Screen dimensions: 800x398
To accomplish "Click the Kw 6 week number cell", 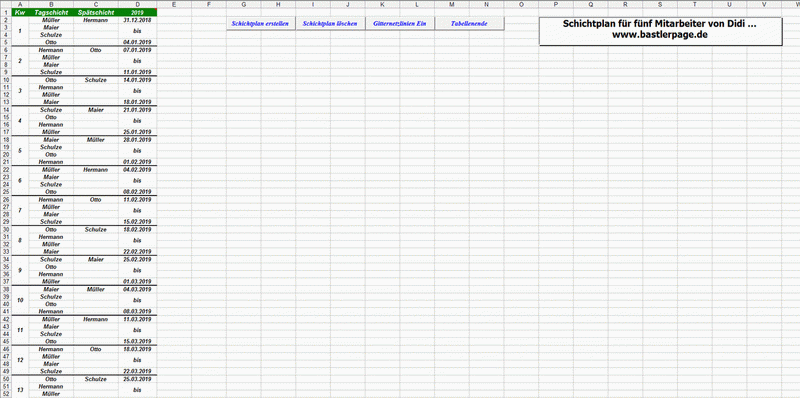I will (20, 181).
